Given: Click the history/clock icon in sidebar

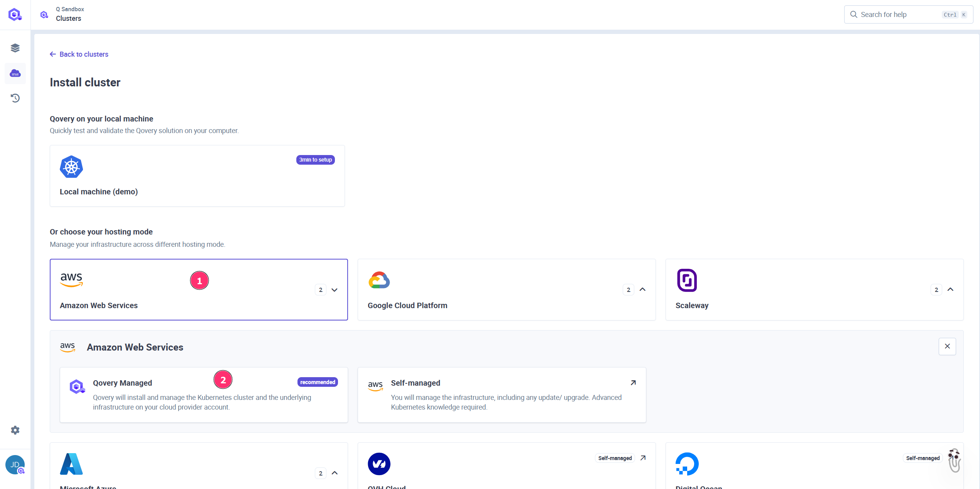Looking at the screenshot, I should click(15, 98).
